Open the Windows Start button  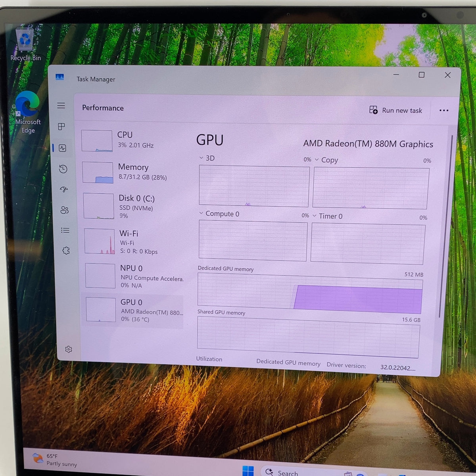(248, 471)
